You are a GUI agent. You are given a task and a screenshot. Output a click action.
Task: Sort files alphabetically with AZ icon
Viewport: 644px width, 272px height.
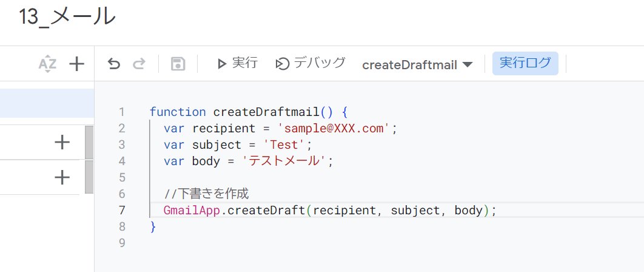(47, 64)
